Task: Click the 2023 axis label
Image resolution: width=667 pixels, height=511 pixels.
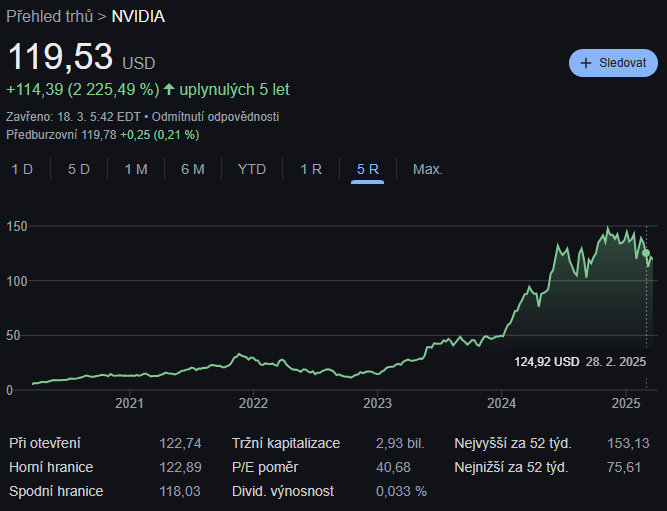Action: tap(377, 403)
